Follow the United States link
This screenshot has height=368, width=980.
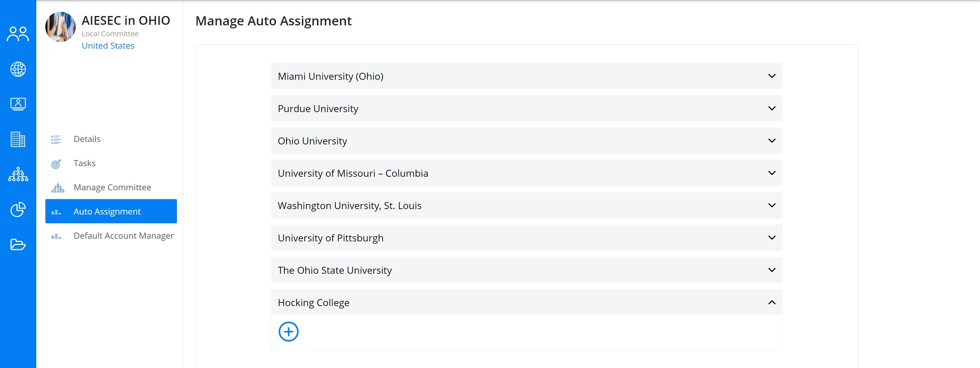click(108, 46)
